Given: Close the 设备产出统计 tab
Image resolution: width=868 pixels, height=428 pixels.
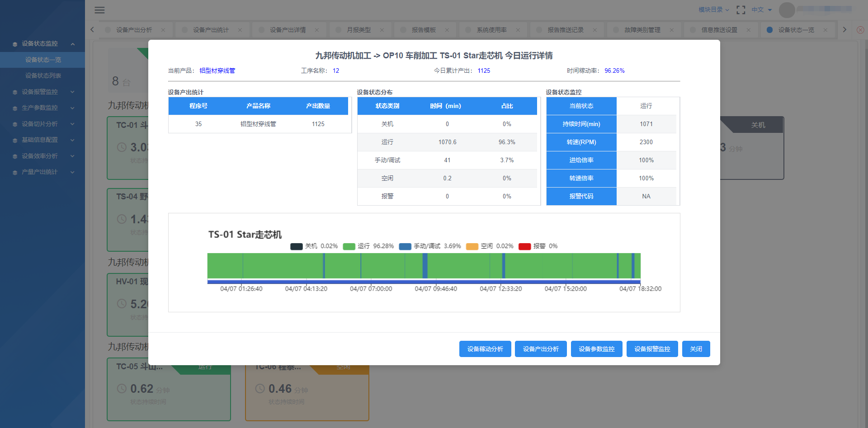Looking at the screenshot, I should click(240, 30).
